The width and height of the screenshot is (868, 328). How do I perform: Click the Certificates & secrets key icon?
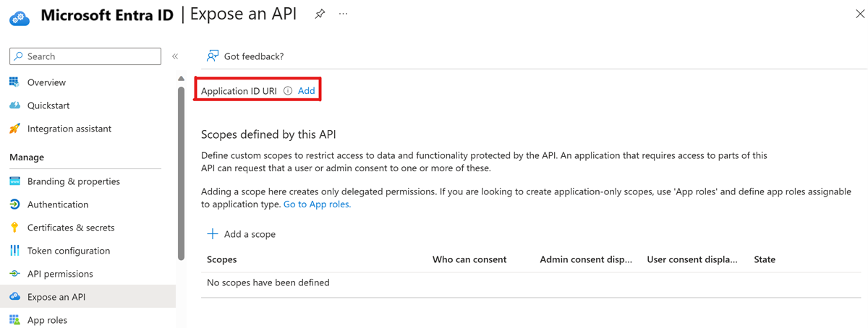click(14, 228)
